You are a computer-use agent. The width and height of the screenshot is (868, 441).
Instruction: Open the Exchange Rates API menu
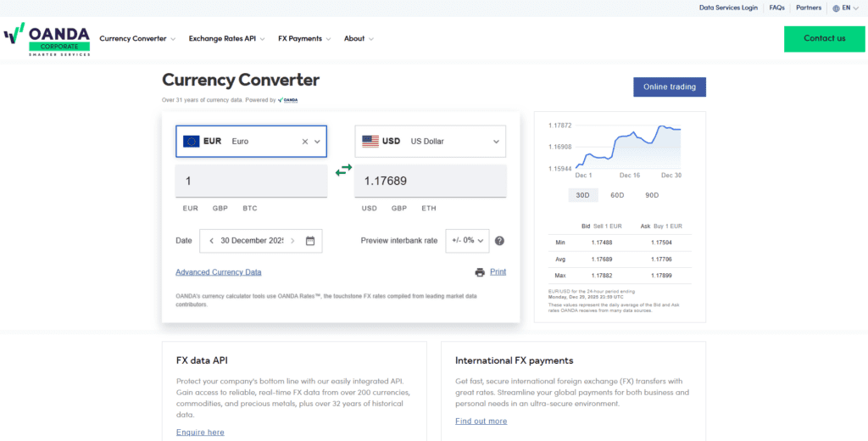(x=226, y=38)
